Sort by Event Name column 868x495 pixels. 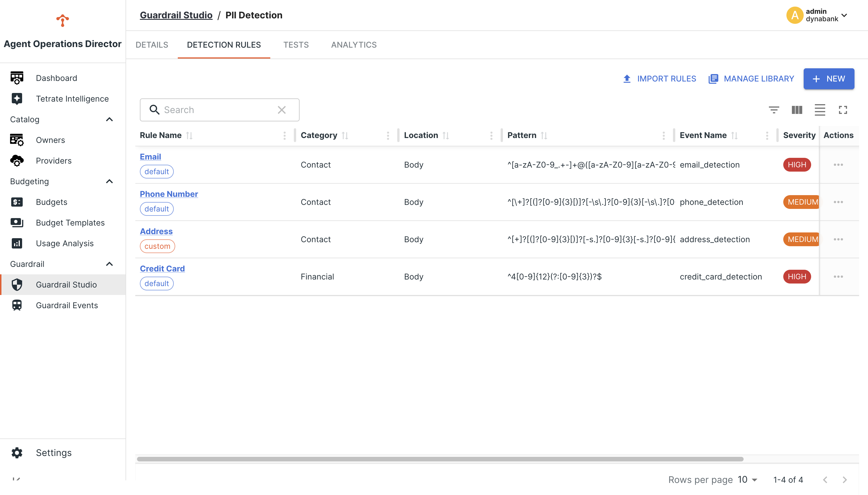[x=734, y=135]
